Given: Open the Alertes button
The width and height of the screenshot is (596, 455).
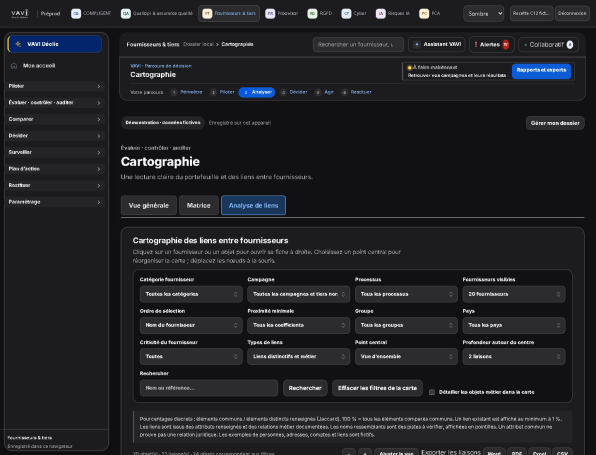Looking at the screenshot, I should click(x=492, y=44).
